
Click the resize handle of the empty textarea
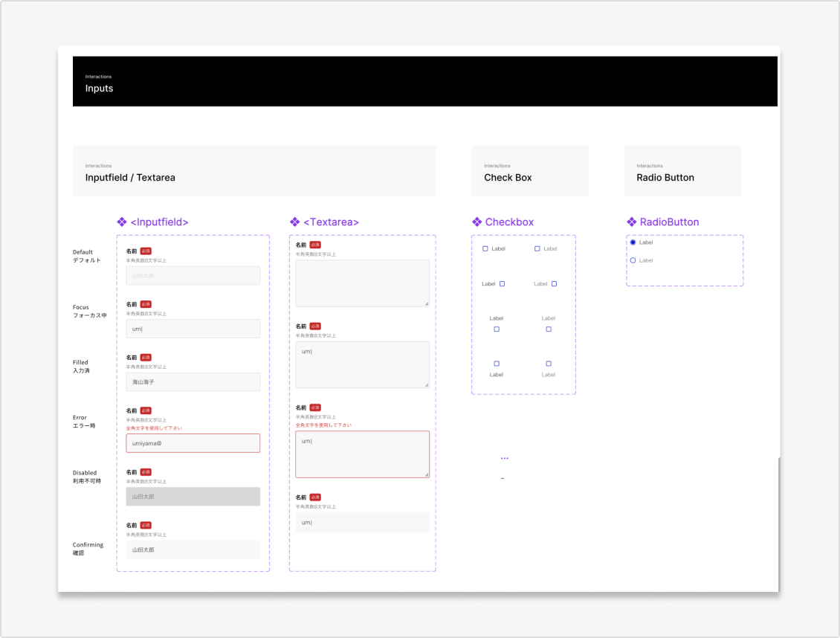click(x=427, y=303)
